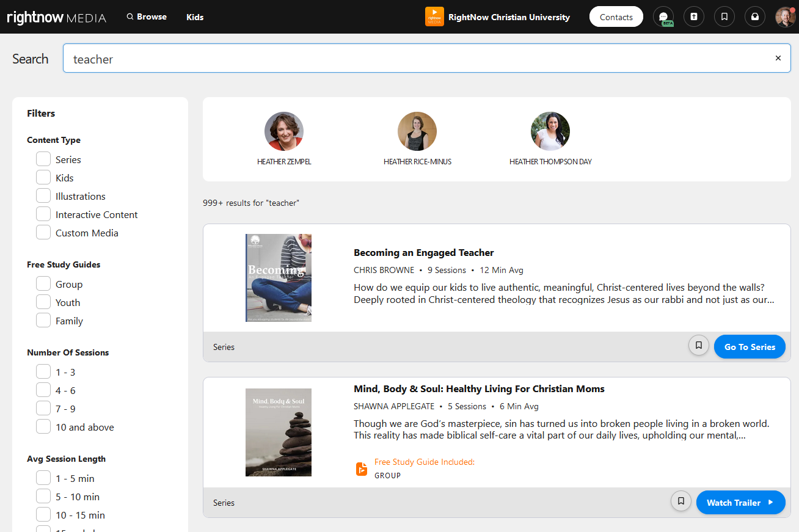
Task: Open Heather Rice-Minus's speaker photo
Action: (417, 131)
